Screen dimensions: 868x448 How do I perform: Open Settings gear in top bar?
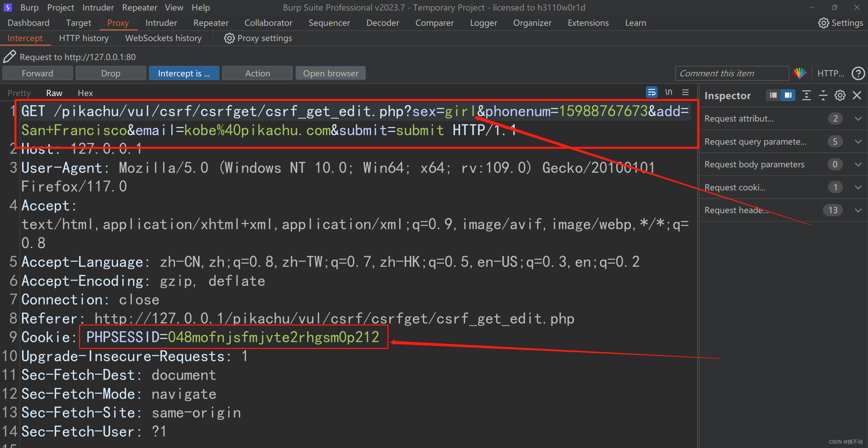[x=823, y=23]
